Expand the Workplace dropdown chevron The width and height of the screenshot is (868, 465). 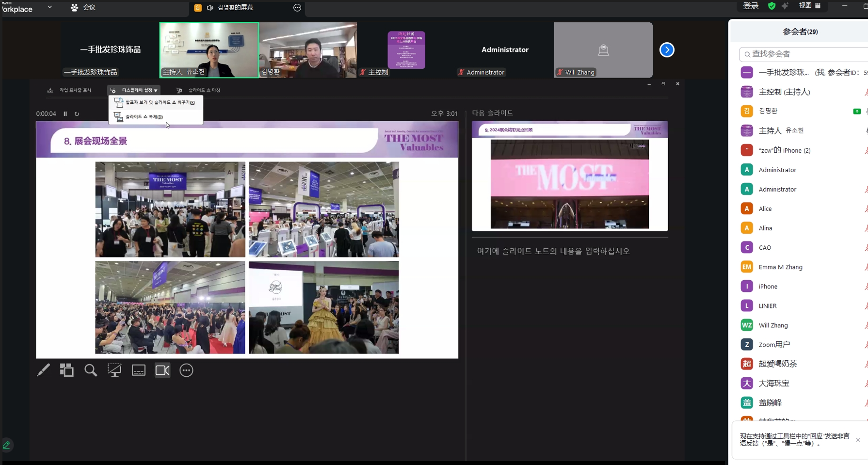[x=49, y=7]
